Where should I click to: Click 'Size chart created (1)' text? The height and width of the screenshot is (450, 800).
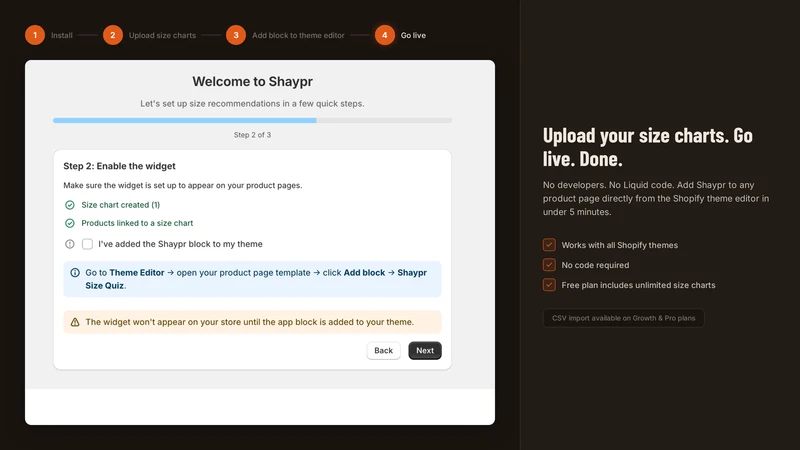click(120, 205)
